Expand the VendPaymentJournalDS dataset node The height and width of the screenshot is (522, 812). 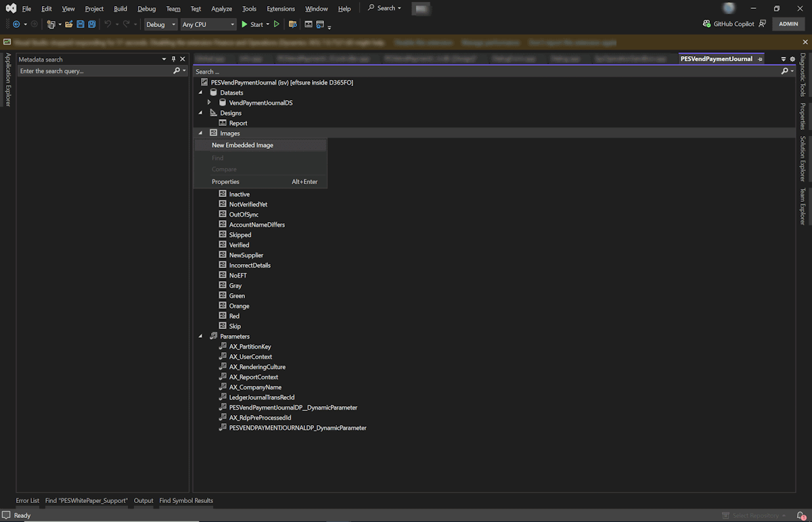(x=209, y=102)
